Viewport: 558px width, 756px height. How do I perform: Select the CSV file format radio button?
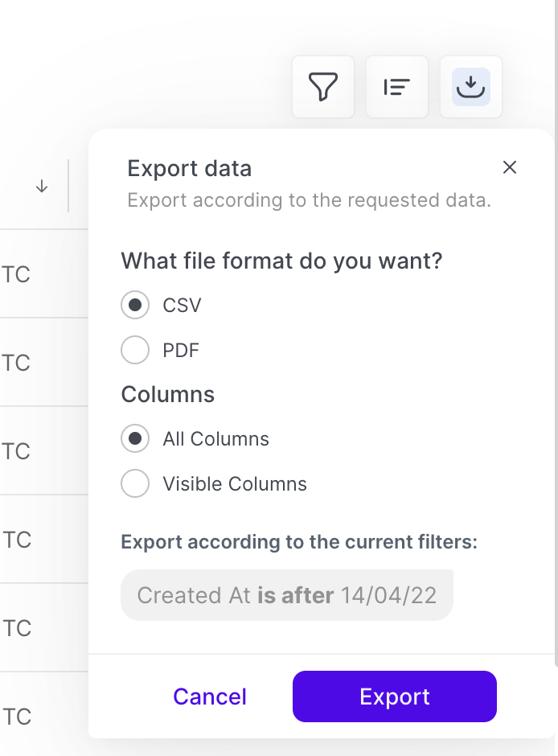(x=135, y=305)
